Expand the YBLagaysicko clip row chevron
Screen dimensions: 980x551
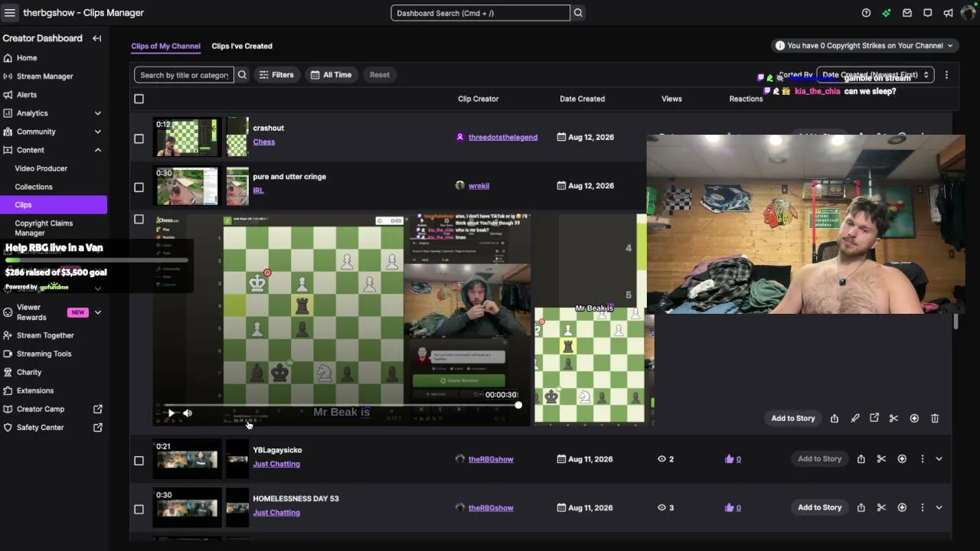tap(939, 459)
